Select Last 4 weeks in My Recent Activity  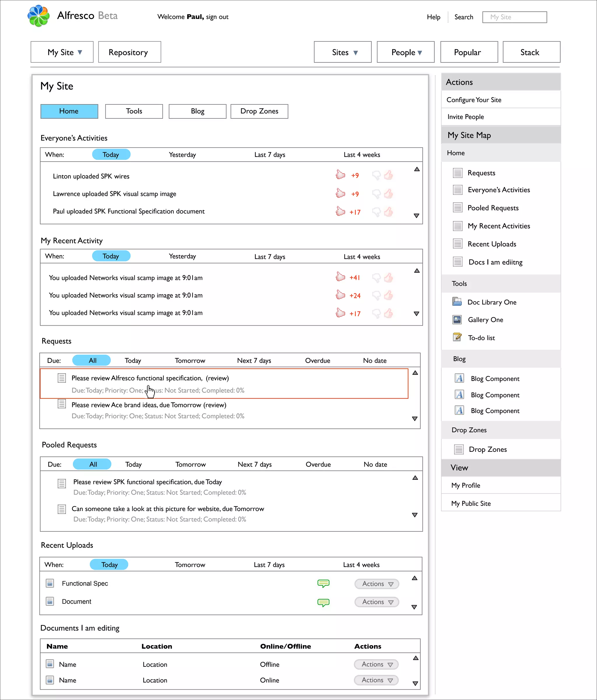(x=362, y=257)
